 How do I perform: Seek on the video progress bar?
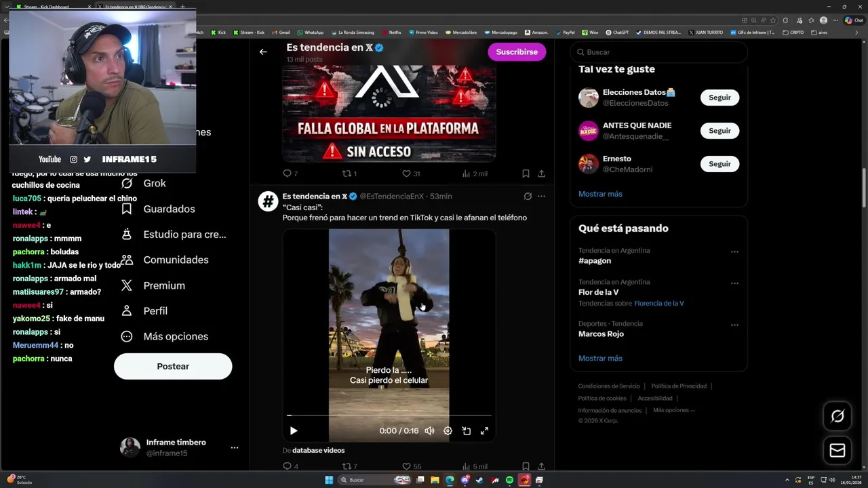coord(389,415)
